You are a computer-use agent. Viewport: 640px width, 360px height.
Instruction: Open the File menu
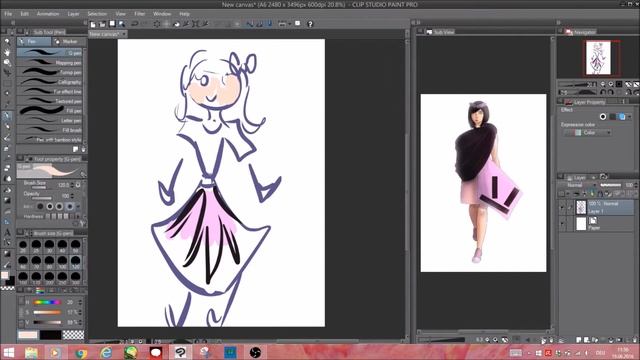[x=8, y=14]
